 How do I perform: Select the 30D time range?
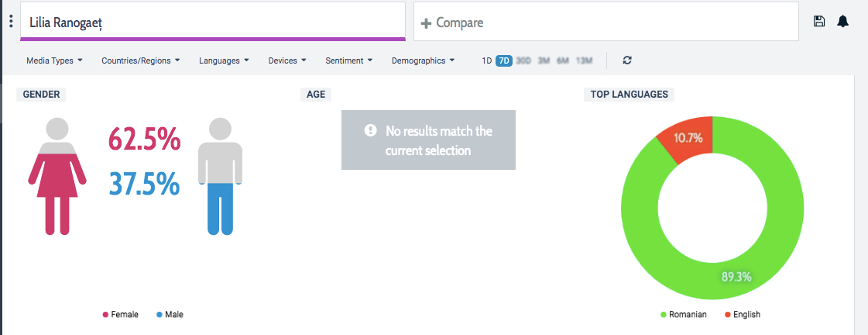coord(524,60)
